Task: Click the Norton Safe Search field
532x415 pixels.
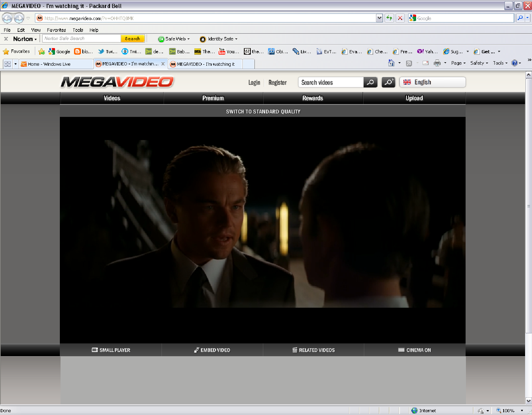Action: (x=82, y=38)
